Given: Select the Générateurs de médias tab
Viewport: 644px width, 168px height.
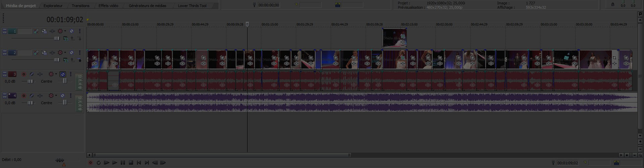Looking at the screenshot, I should click(148, 6).
